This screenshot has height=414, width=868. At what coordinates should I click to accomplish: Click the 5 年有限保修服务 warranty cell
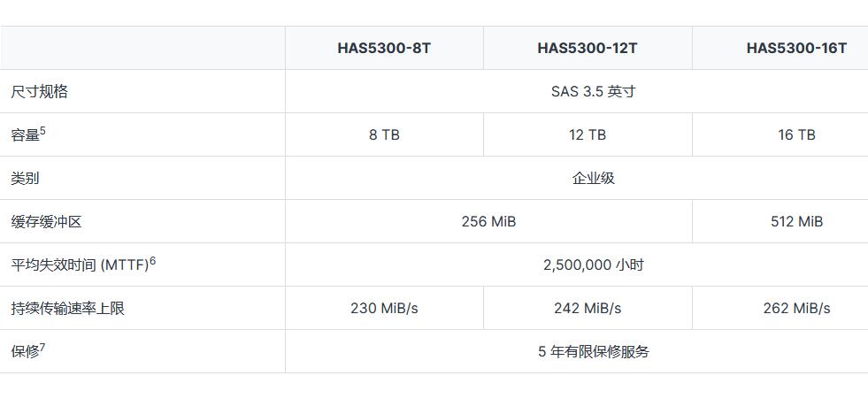pos(593,351)
